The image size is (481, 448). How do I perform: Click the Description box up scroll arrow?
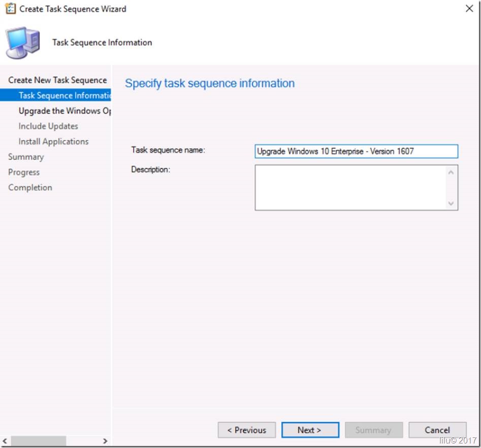pos(451,173)
